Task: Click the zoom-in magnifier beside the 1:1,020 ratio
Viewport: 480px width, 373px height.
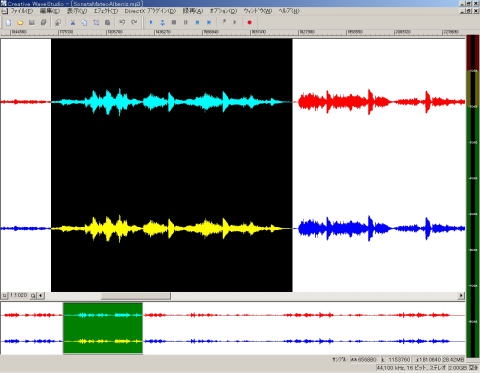Action: coord(33,295)
